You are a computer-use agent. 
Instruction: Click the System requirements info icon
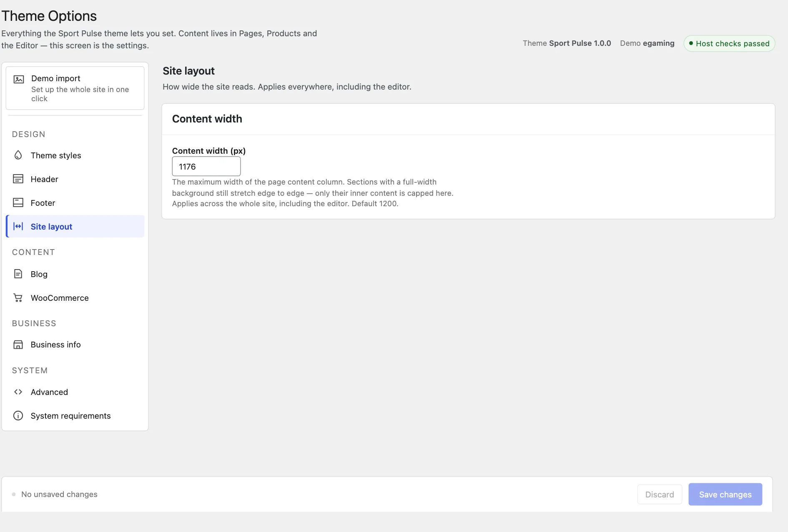coord(18,416)
